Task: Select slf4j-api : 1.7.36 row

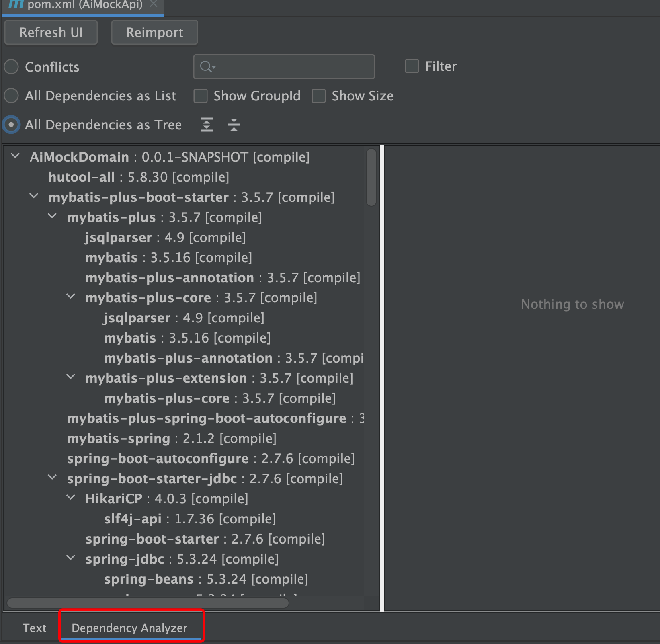Action: coord(190,519)
